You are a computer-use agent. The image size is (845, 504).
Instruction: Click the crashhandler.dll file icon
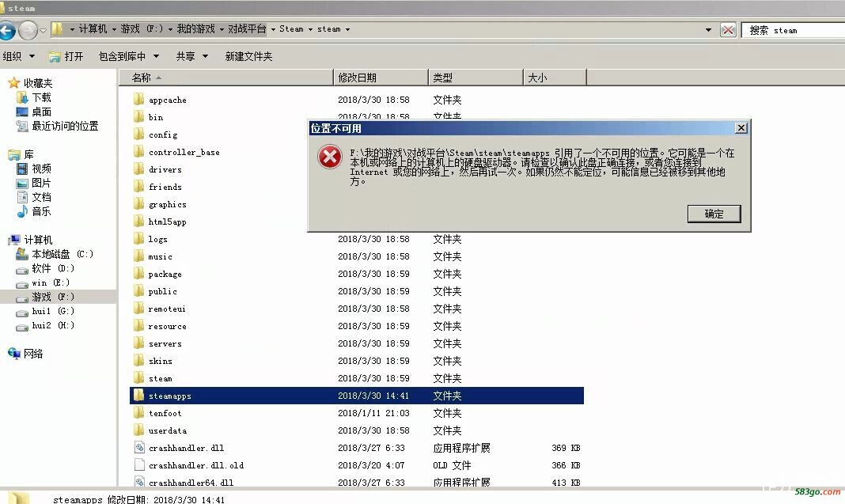tap(139, 447)
